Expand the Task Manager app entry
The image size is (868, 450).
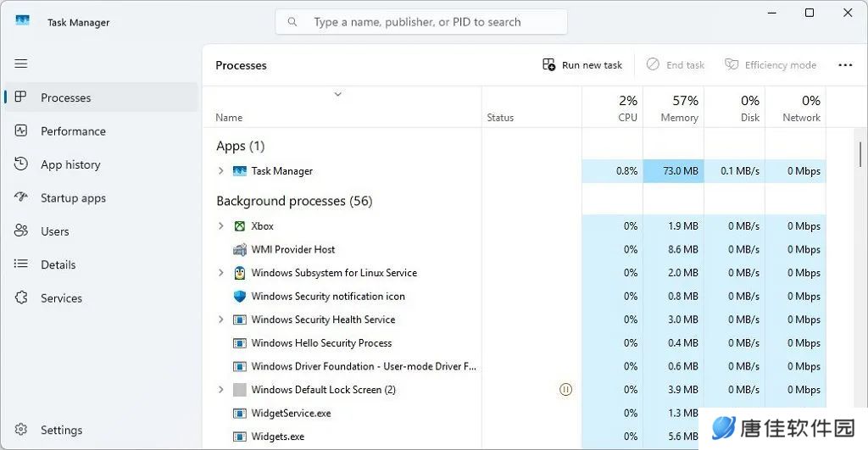click(221, 171)
